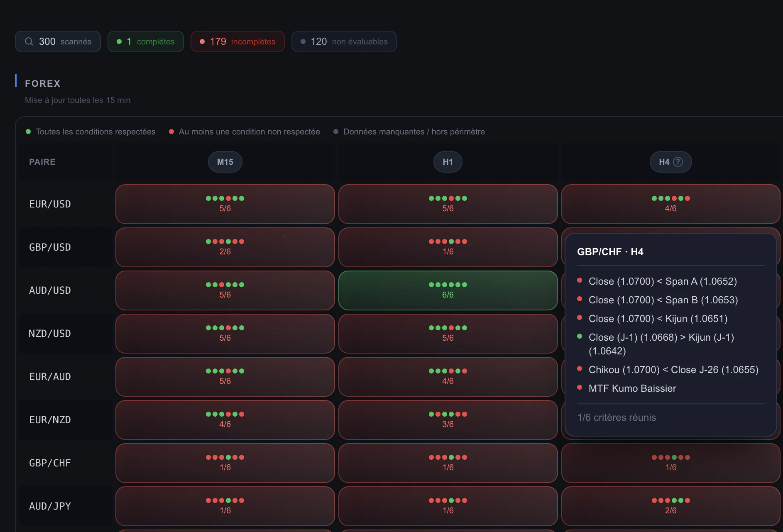This screenshot has height=532, width=783.
Task: Open AUD/USD M15 cell showing 5/6
Action: (225, 290)
